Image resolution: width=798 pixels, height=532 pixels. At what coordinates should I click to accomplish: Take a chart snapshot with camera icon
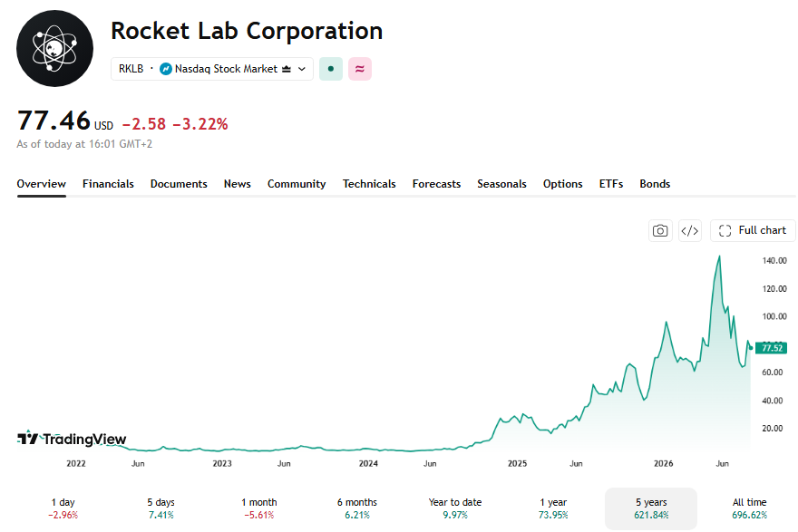tap(660, 231)
